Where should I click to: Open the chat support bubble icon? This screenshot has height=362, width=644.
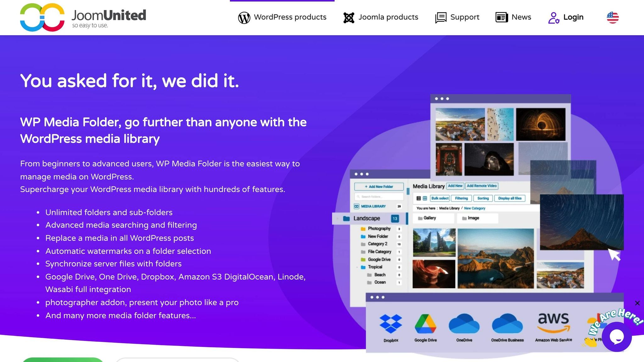[x=617, y=336]
